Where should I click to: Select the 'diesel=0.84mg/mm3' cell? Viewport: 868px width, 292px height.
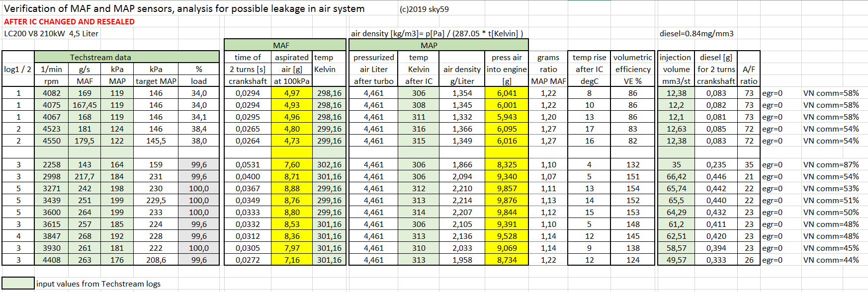696,33
